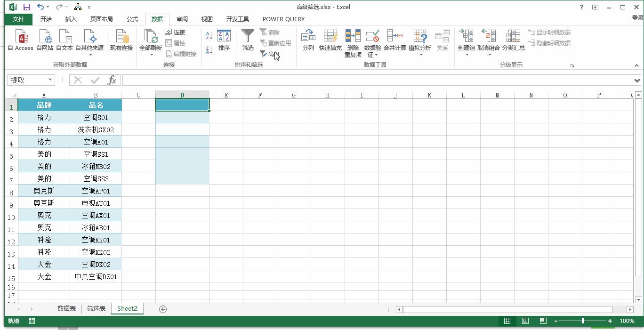Toggle the 筛选 filter button

[248, 40]
